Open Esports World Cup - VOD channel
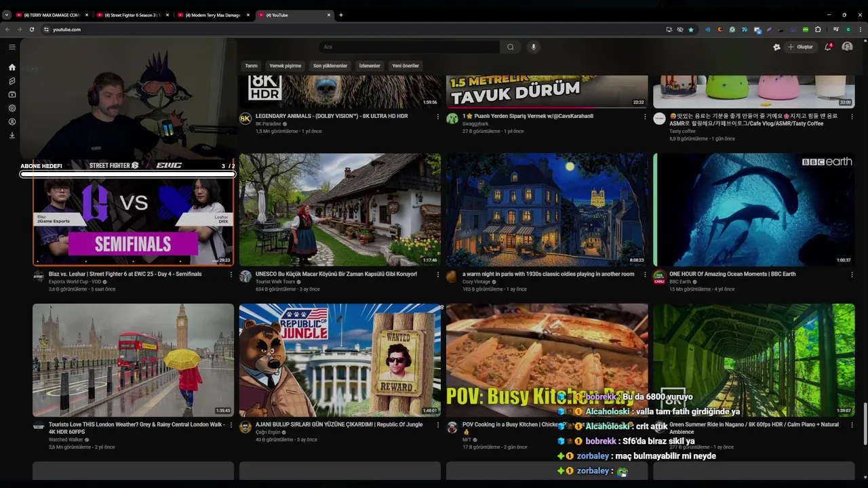Viewport: 868px width, 488px height. [x=75, y=282]
